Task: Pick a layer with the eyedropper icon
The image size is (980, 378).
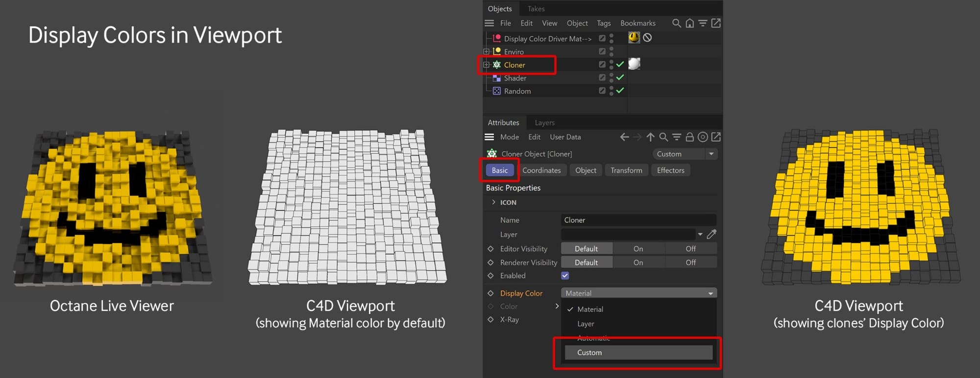Action: point(711,234)
